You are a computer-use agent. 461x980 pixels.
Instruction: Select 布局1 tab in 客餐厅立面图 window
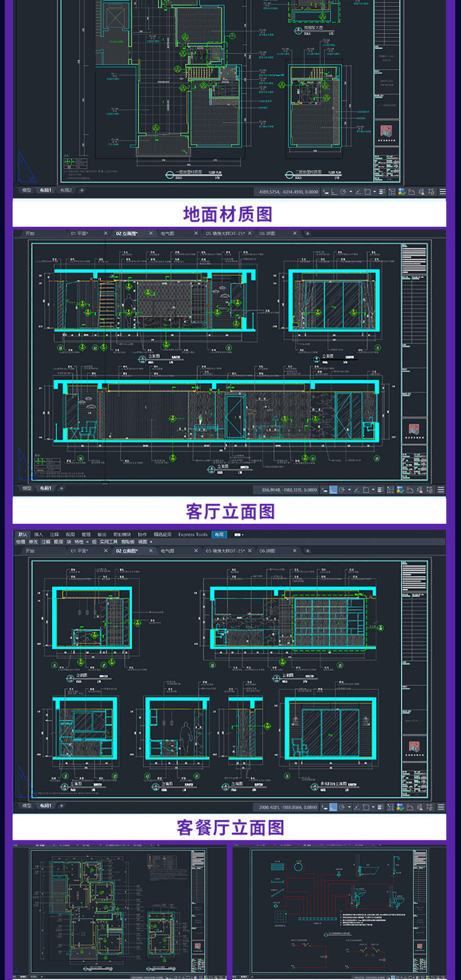click(46, 806)
